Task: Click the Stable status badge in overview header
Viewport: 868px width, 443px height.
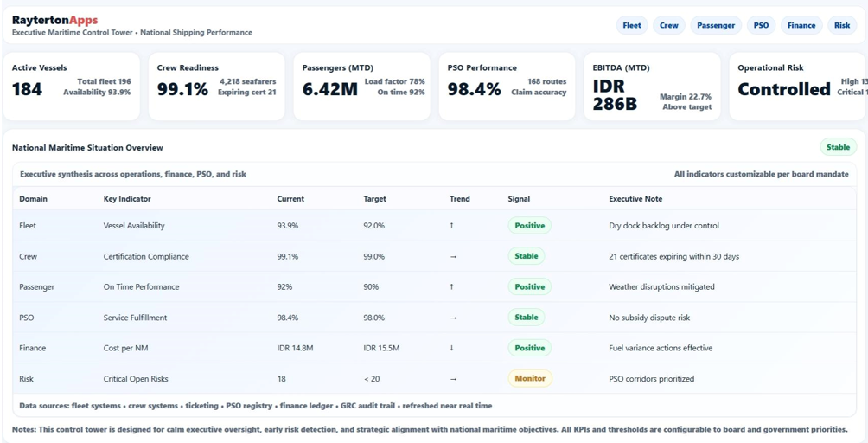Action: [x=838, y=147]
